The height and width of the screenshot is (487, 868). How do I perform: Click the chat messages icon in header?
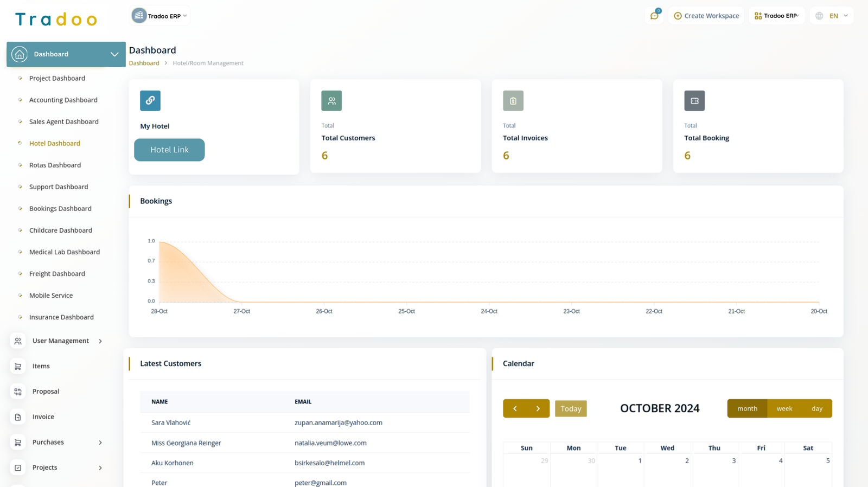coord(654,16)
